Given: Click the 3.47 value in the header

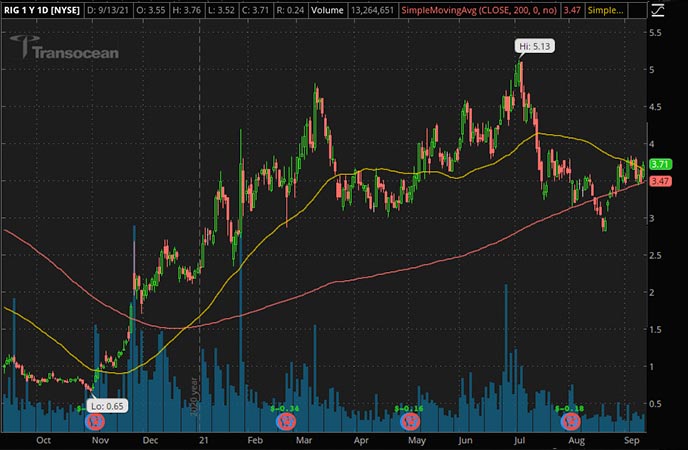Looking at the screenshot, I should pos(572,10).
